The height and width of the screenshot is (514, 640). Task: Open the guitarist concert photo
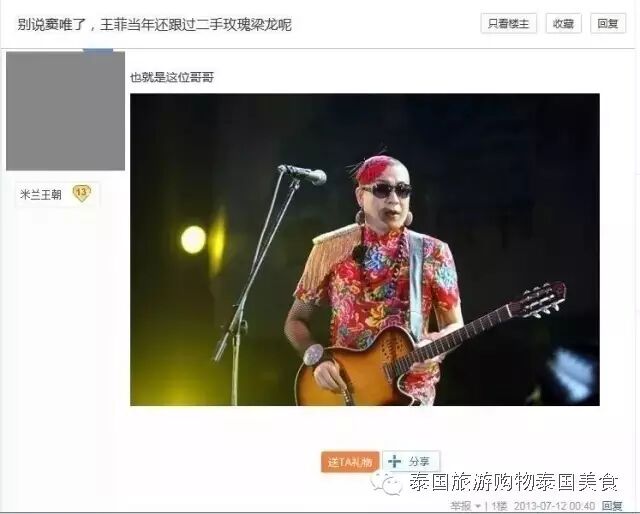click(365, 249)
